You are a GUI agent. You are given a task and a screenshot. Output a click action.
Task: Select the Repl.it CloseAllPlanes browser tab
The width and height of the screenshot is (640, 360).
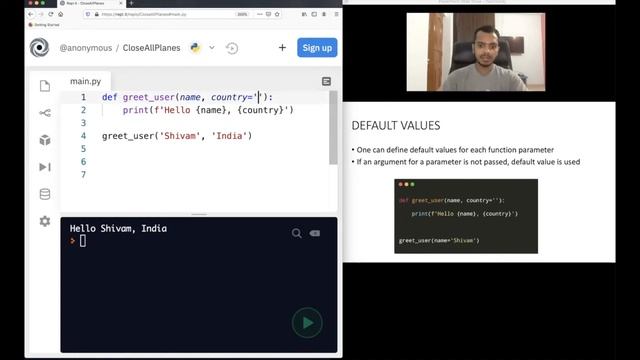91,3
